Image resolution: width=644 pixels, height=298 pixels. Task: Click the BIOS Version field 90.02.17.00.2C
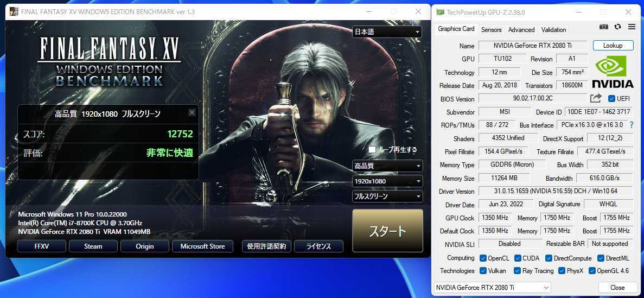pos(533,99)
